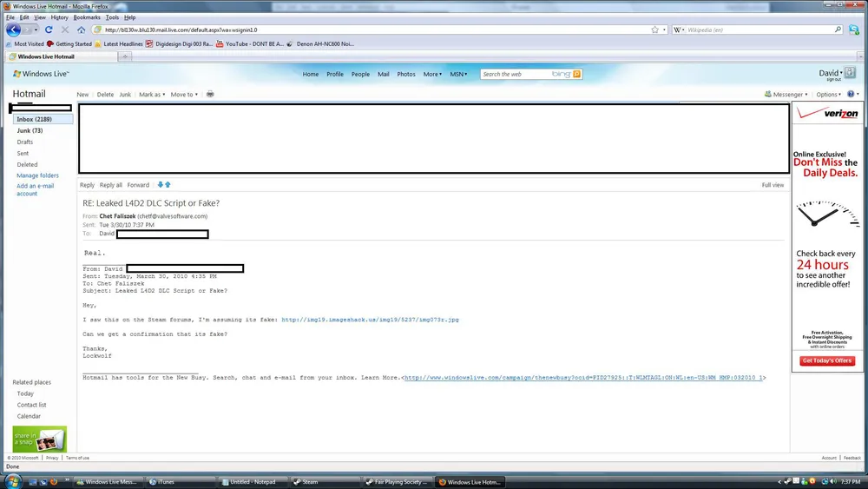This screenshot has width=868, height=489.
Task: Open the Skype extension icon in the toolbar
Action: [x=853, y=30]
